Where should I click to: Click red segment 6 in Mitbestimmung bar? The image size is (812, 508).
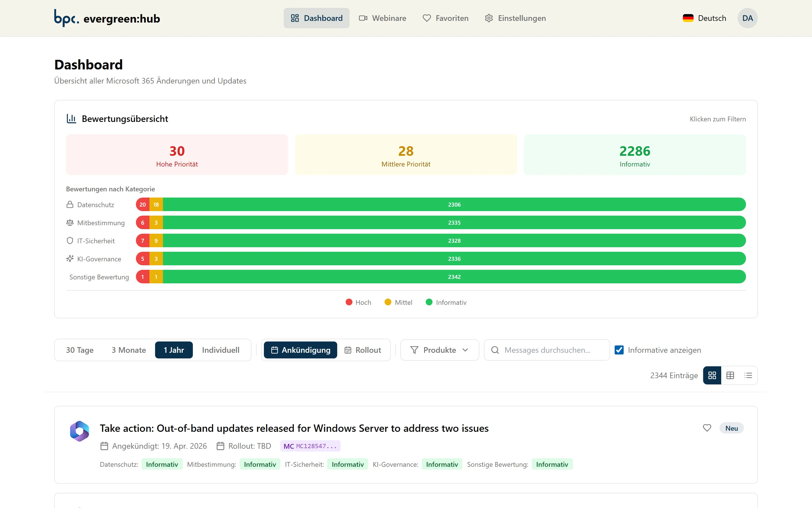pos(143,222)
